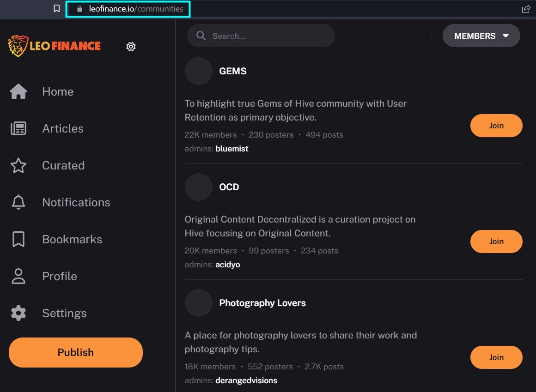
Task: Go to the Home menu item
Action: [x=58, y=91]
